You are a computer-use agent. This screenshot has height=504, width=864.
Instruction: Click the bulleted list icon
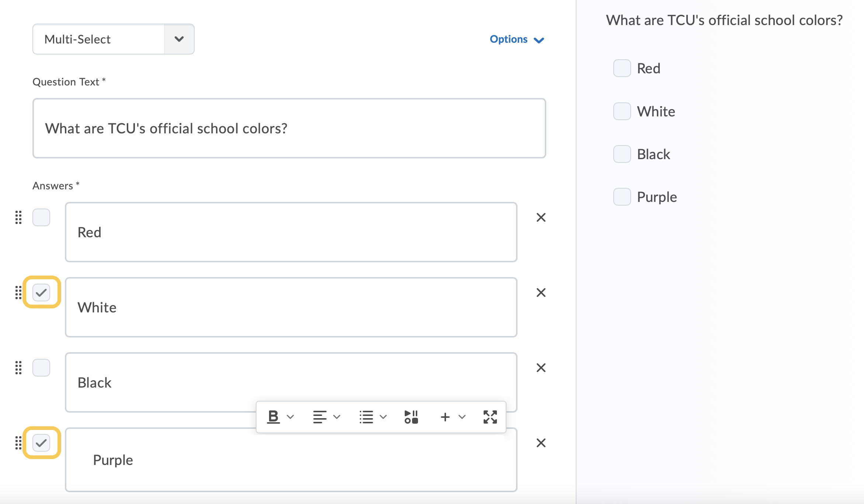[x=366, y=417]
